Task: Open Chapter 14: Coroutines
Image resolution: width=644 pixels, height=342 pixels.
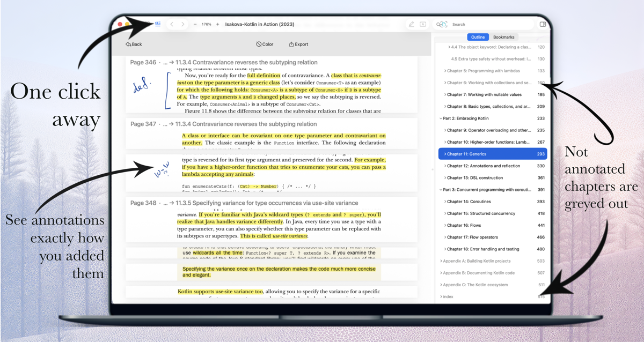Action: pos(493,202)
